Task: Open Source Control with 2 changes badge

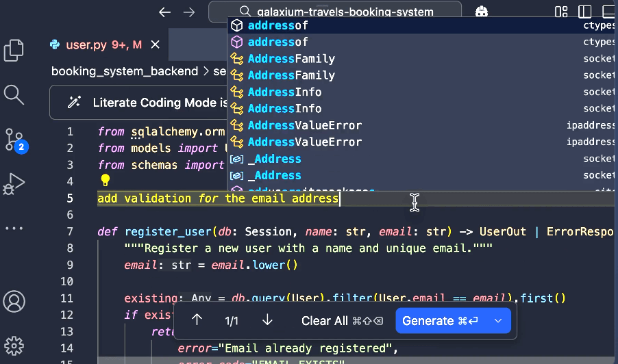Action: pos(15,140)
